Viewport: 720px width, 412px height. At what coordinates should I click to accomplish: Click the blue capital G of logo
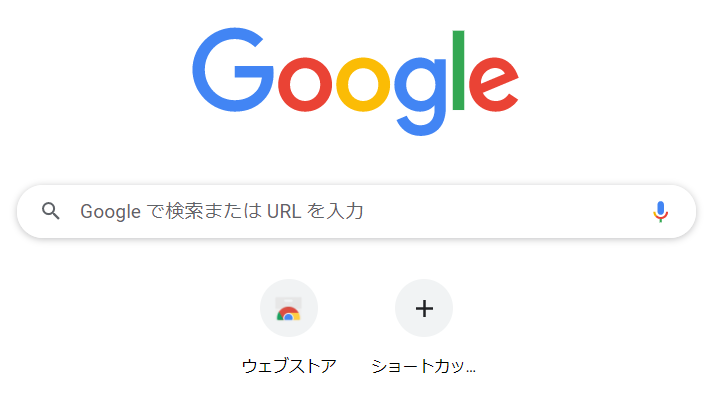click(x=233, y=70)
